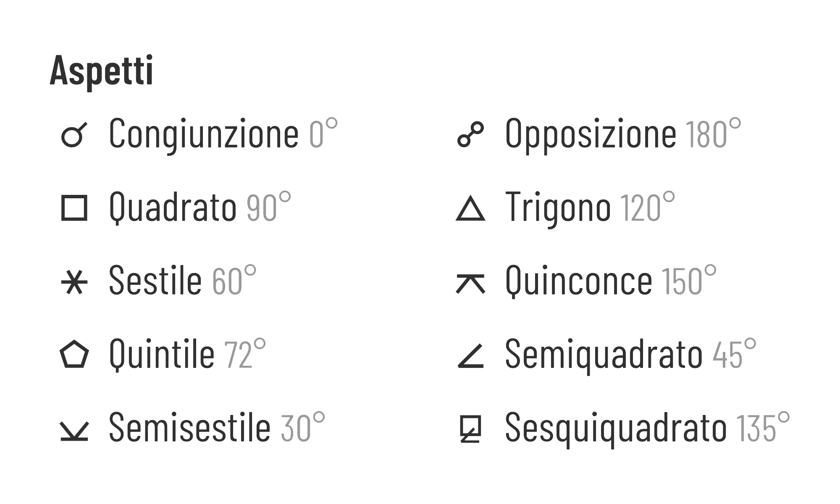Click the 30° value beside Semisestile

tap(303, 427)
